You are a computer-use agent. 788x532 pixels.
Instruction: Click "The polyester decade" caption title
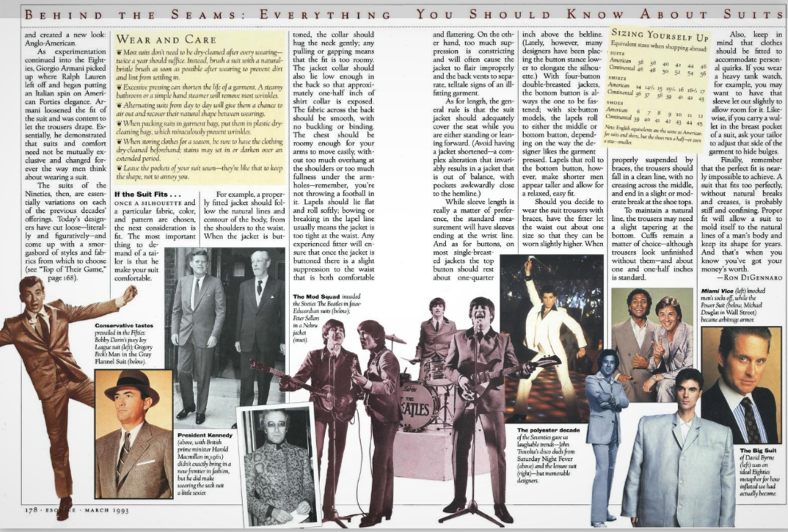coord(548,431)
